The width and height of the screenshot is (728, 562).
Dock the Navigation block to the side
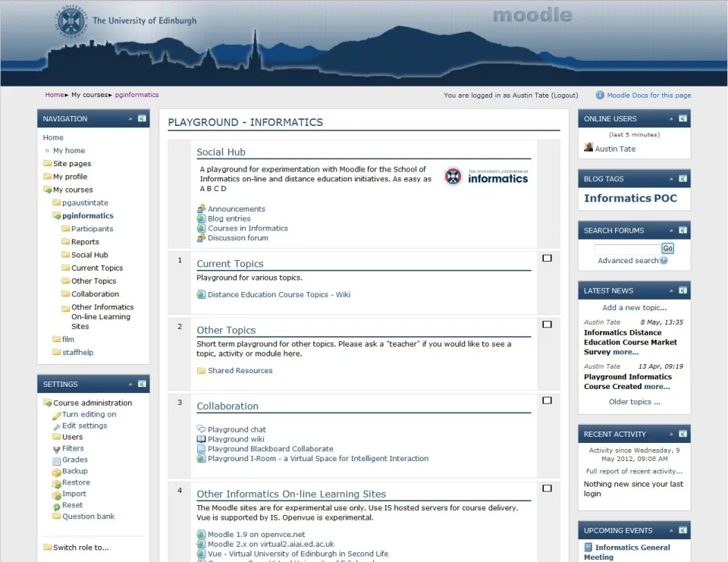pyautogui.click(x=142, y=118)
